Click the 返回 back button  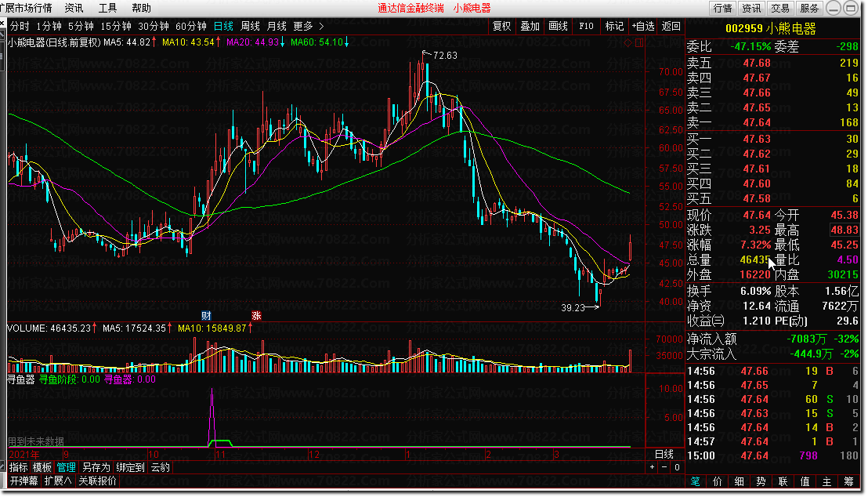671,26
